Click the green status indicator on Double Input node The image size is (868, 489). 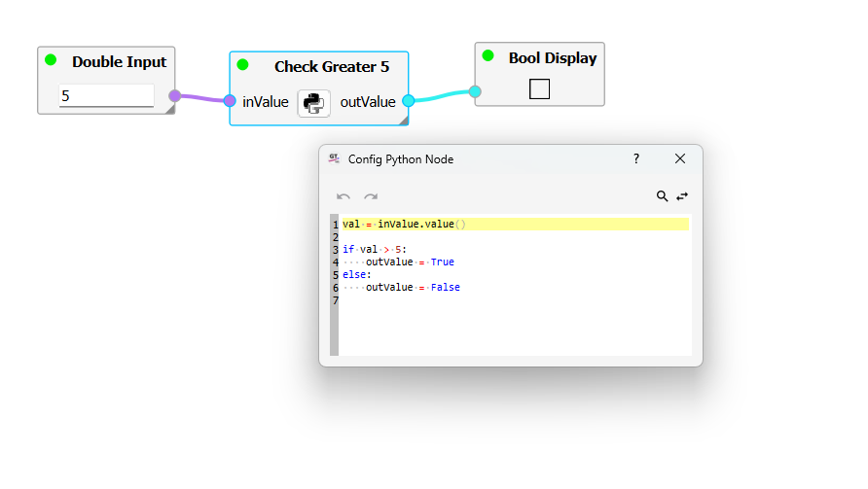51,59
